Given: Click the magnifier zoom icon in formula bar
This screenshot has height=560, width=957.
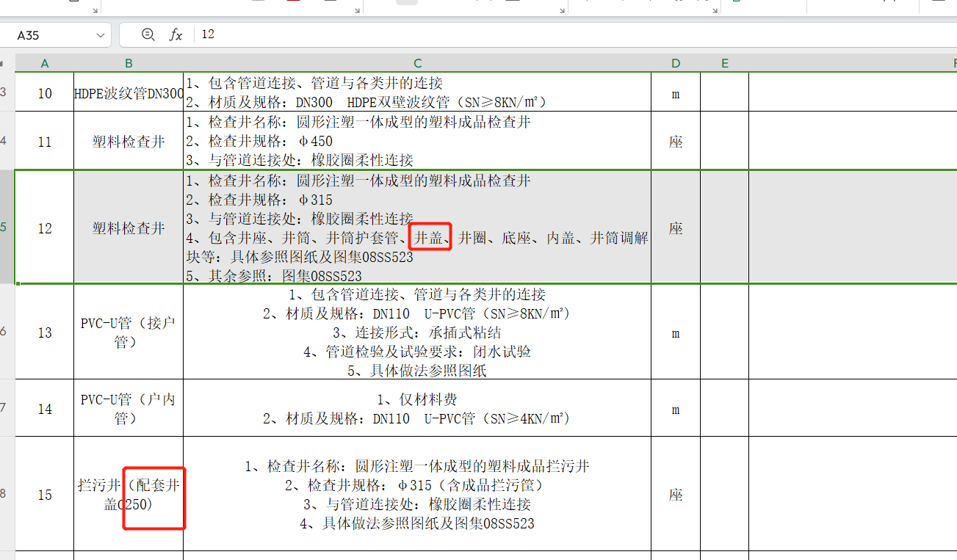Looking at the screenshot, I should [148, 34].
